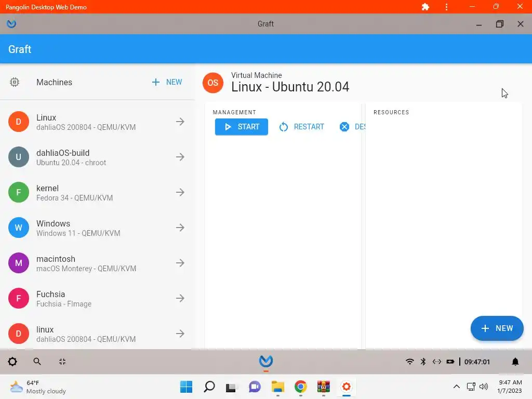Open notifications bell icon
The image size is (532, 399).
tap(515, 362)
